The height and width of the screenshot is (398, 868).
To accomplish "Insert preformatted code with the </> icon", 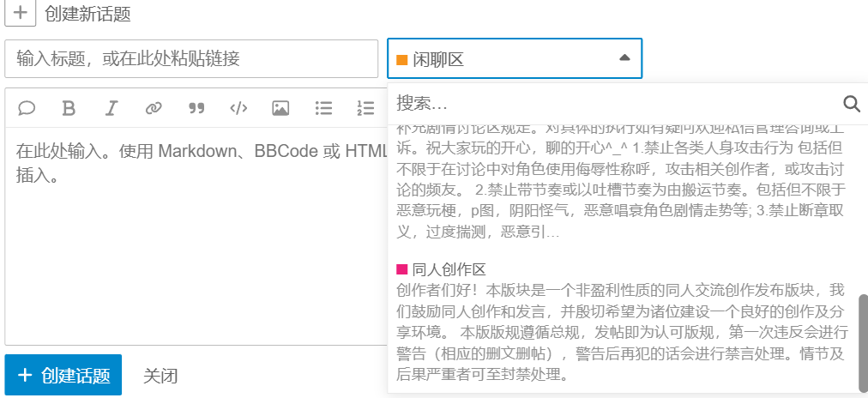I will coord(238,108).
